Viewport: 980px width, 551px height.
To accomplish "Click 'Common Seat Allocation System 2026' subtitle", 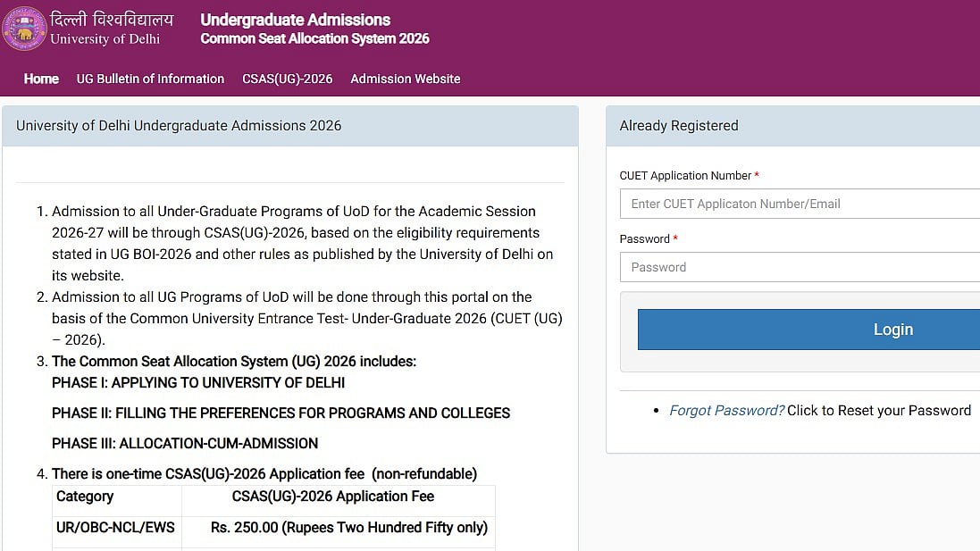I will pyautogui.click(x=314, y=38).
